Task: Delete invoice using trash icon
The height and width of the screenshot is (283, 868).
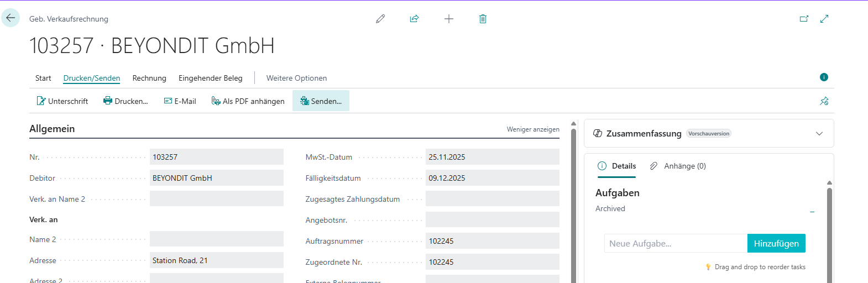Action: coord(483,19)
